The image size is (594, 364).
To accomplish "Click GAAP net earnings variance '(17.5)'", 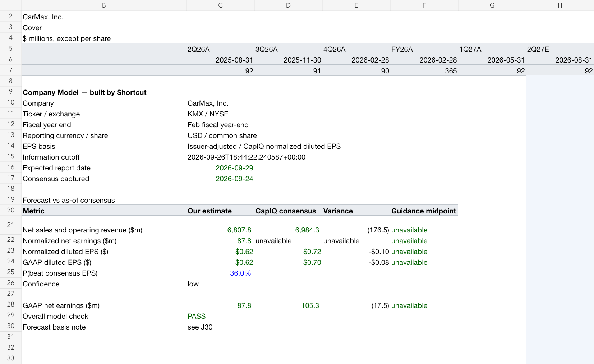I will (x=356, y=305).
